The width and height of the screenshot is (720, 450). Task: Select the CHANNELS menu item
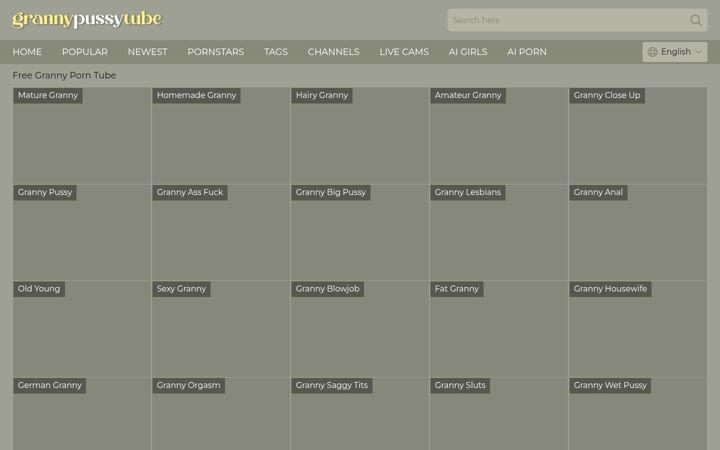(x=333, y=52)
